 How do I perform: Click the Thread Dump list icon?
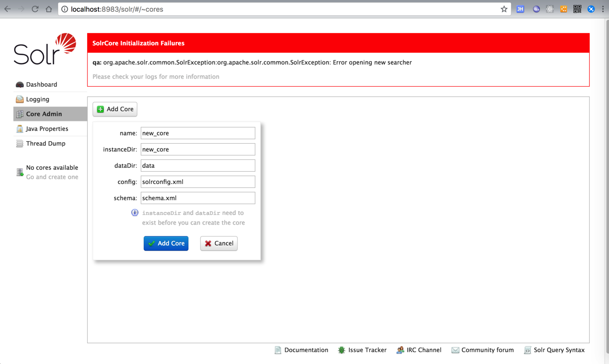coord(20,144)
